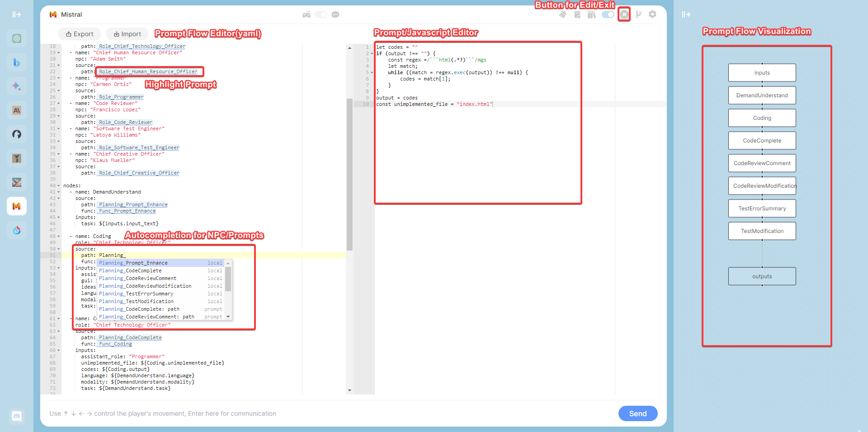Open the Gemini sparkle bot icon

coord(17,86)
